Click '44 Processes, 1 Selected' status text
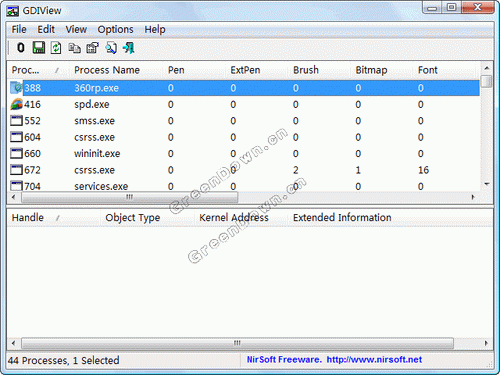The image size is (500, 375). coord(64,360)
